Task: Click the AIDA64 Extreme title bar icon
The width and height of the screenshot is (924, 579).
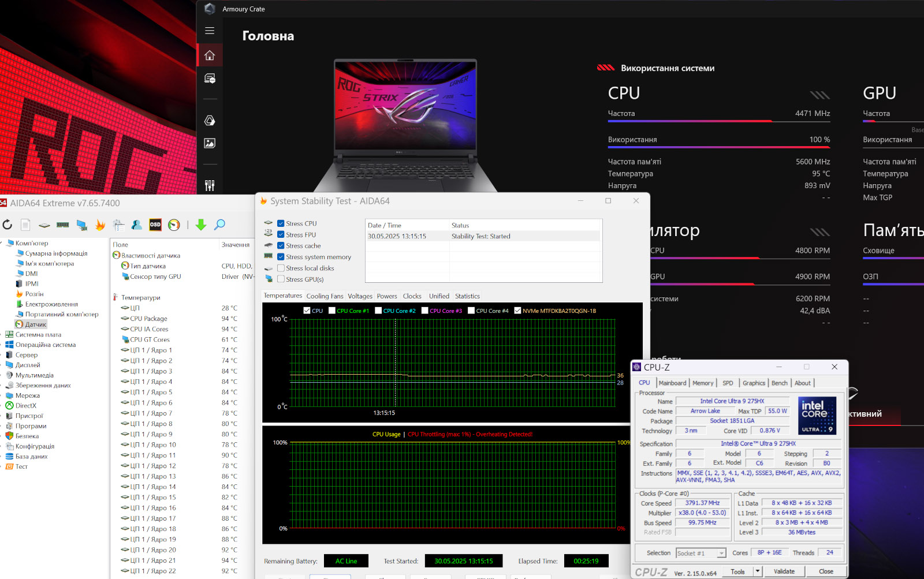Action: pyautogui.click(x=3, y=203)
